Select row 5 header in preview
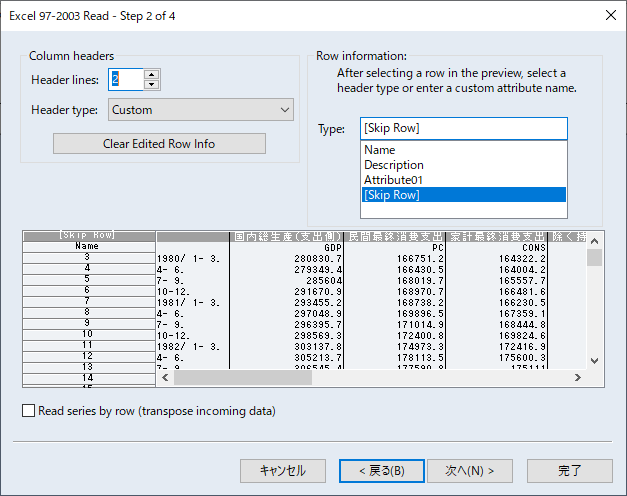The image size is (627, 496). [x=89, y=279]
